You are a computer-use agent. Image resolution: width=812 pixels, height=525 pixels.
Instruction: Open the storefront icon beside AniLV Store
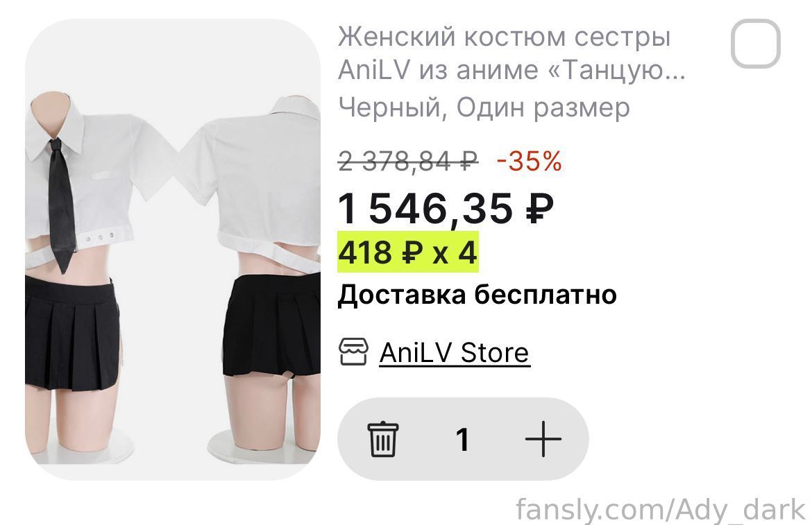tap(353, 352)
